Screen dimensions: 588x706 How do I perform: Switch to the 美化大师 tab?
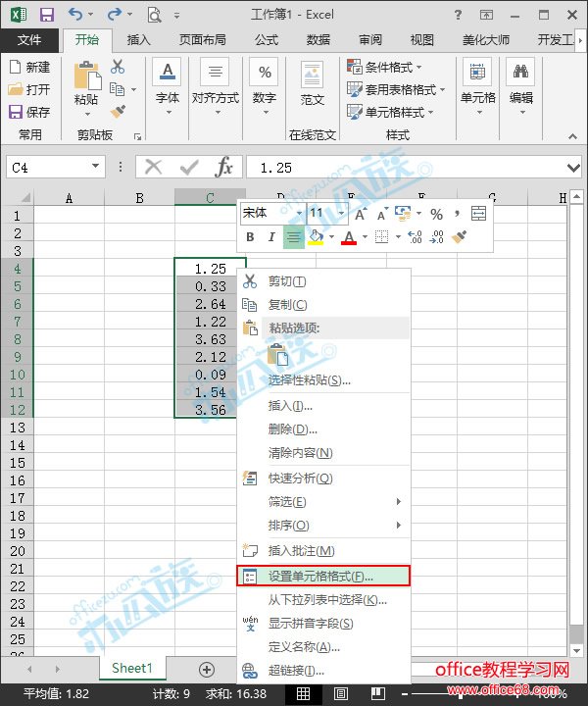pyautogui.click(x=486, y=40)
